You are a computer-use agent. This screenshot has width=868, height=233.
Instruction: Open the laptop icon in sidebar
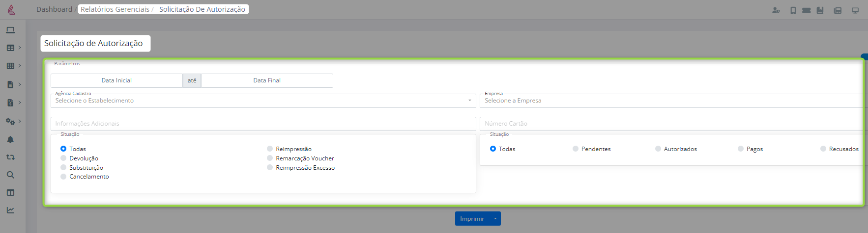point(10,30)
